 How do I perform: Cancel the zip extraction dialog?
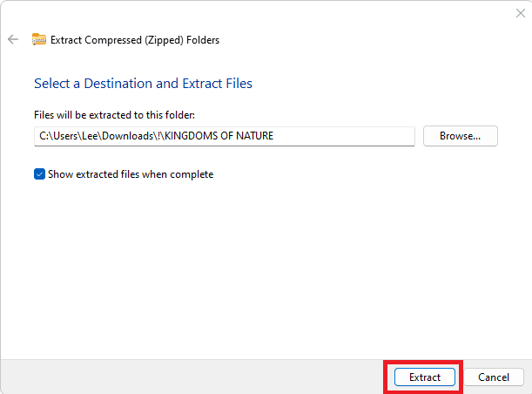[494, 377]
